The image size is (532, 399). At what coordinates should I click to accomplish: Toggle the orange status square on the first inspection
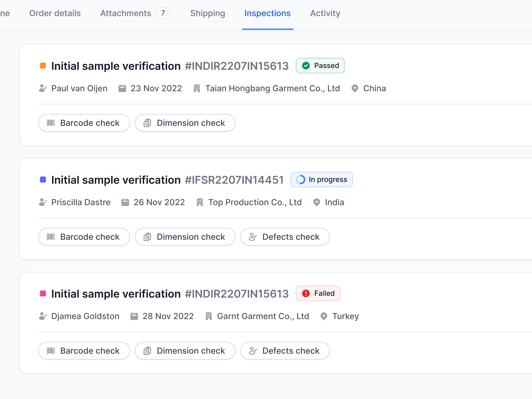point(43,65)
